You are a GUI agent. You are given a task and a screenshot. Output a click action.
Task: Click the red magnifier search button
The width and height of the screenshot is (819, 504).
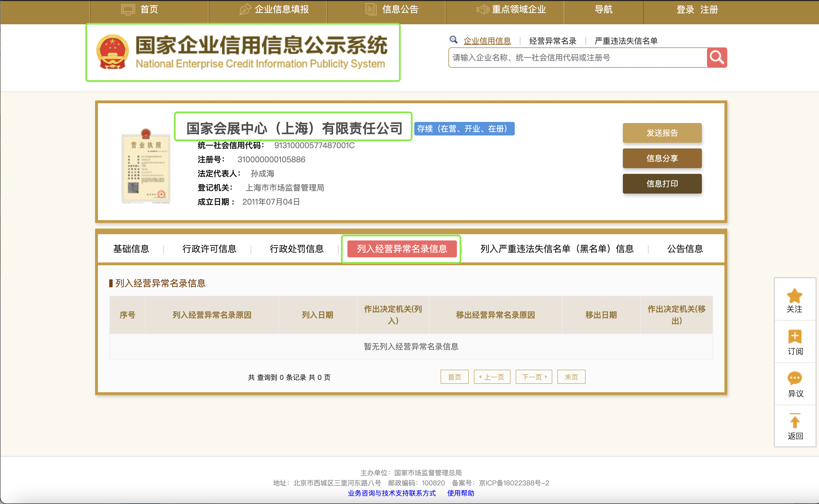click(x=717, y=58)
